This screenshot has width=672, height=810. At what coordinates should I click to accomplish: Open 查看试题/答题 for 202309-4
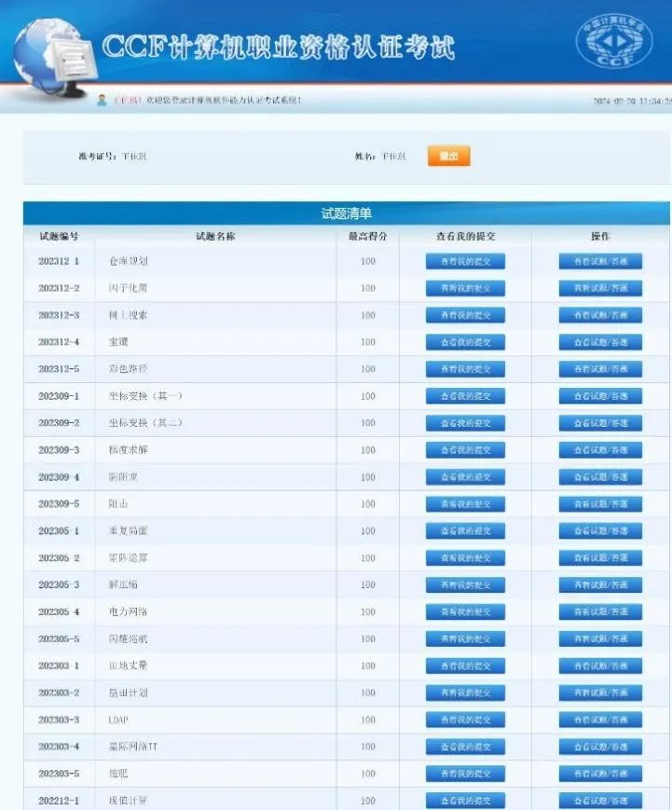pos(600,477)
